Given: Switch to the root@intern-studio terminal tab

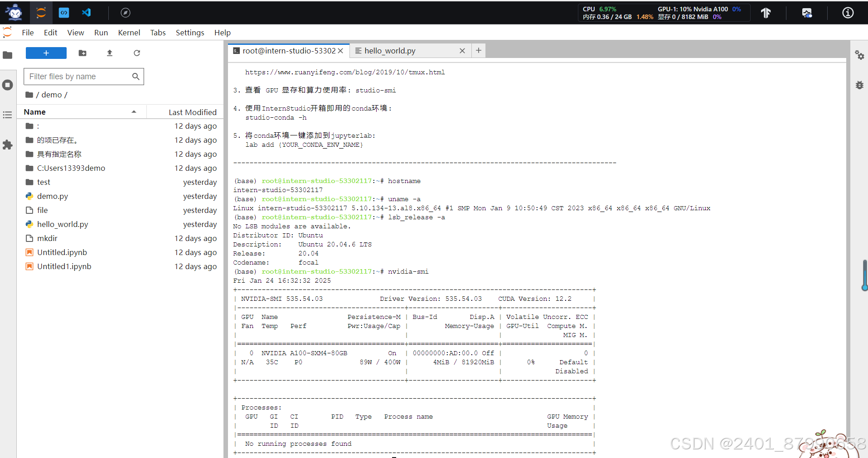Looking at the screenshot, I should coord(289,51).
